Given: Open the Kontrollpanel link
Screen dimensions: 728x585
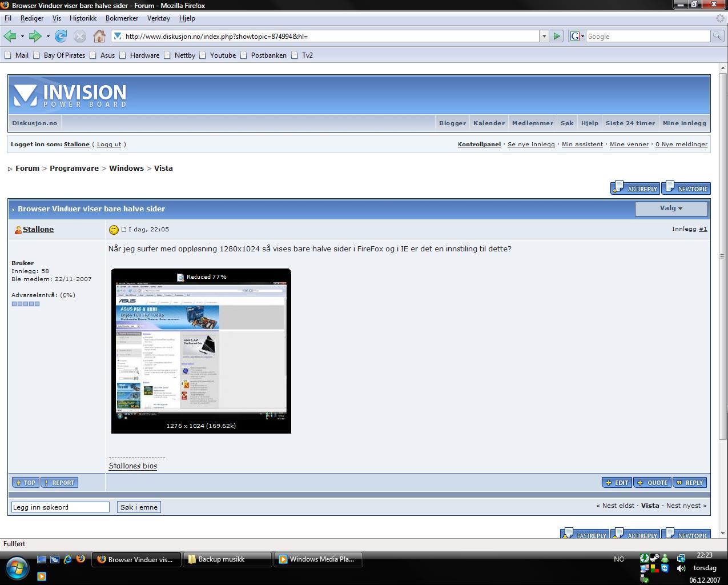Looking at the screenshot, I should (479, 145).
